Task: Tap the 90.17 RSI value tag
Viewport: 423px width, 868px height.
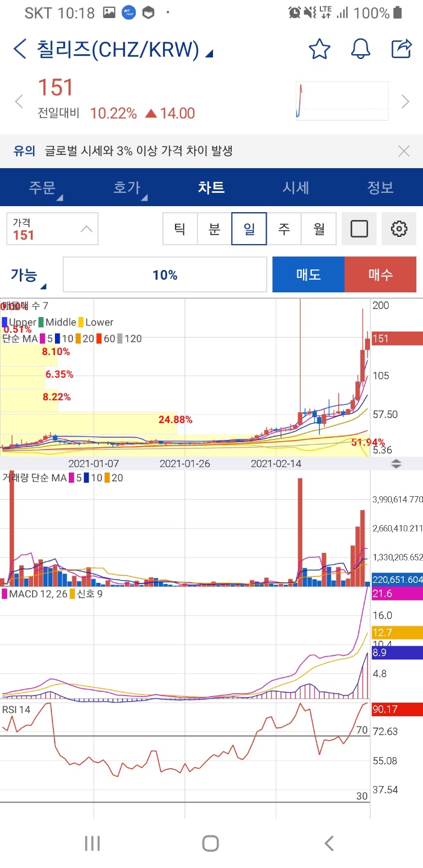Action: (x=398, y=709)
